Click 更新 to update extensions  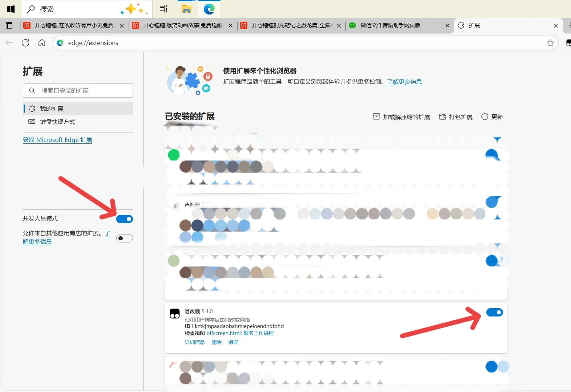click(492, 117)
